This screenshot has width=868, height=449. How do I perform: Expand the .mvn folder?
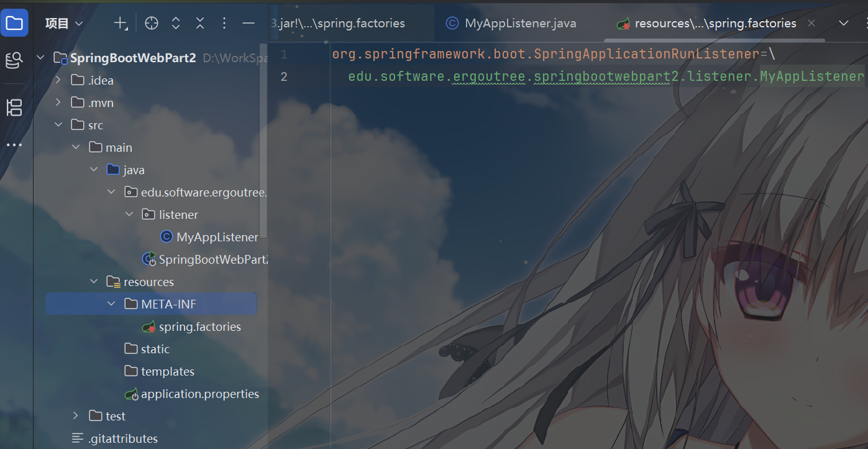click(x=58, y=103)
